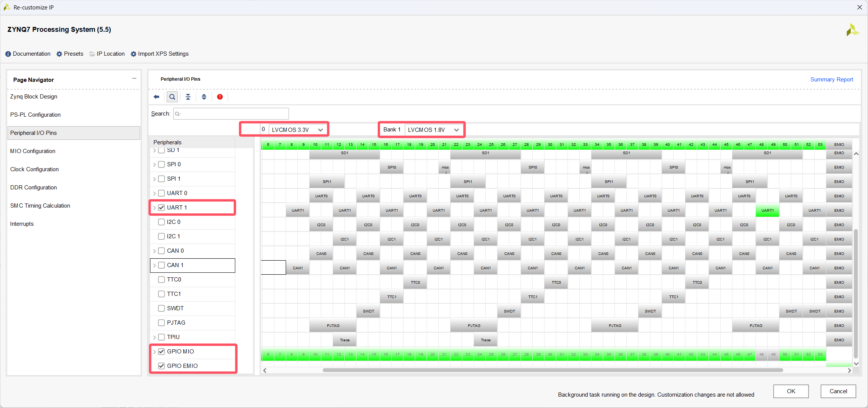Click the IP Location folder icon

click(92, 54)
